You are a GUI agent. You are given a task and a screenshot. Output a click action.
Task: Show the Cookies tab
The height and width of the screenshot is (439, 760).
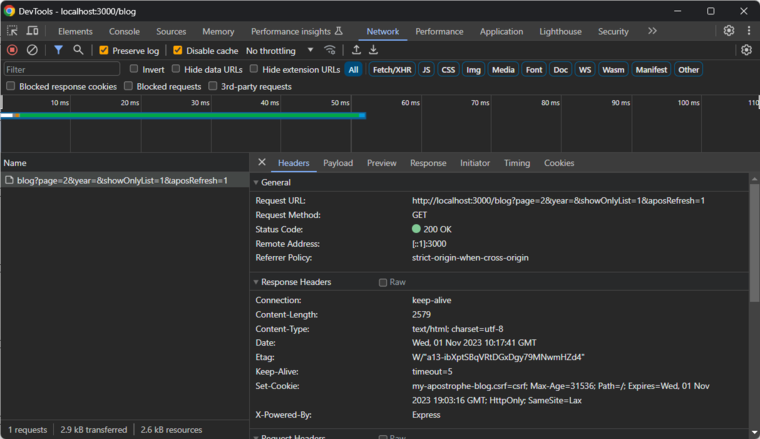[559, 163]
